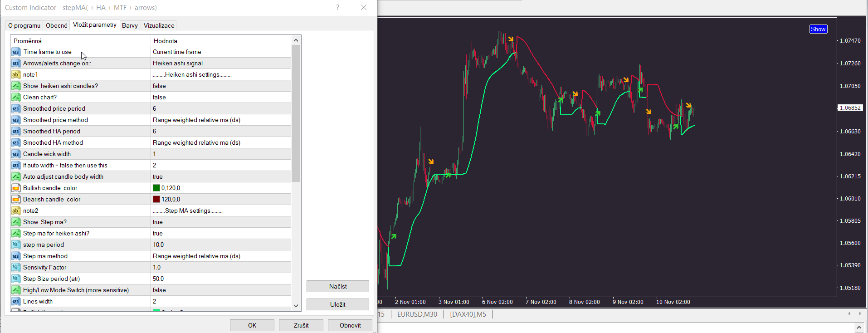The width and height of the screenshot is (868, 333).
Task: Click the icon next to Lines width
Action: pos(16,301)
